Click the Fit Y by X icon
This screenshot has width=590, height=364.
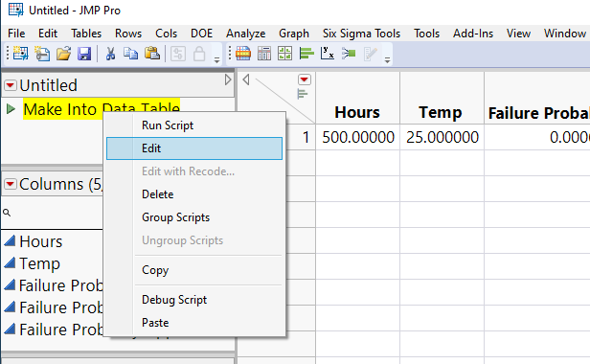pyautogui.click(x=327, y=54)
